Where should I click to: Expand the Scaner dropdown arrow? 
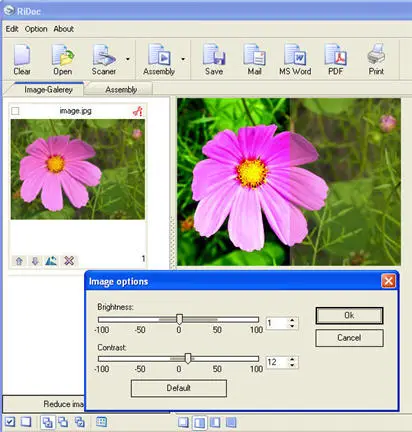click(x=128, y=59)
